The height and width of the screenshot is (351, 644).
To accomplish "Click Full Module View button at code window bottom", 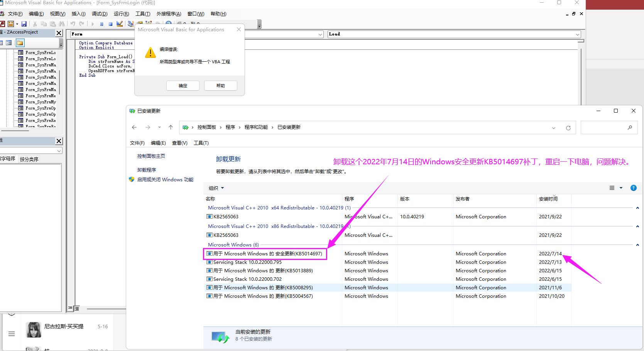I will pos(77,308).
